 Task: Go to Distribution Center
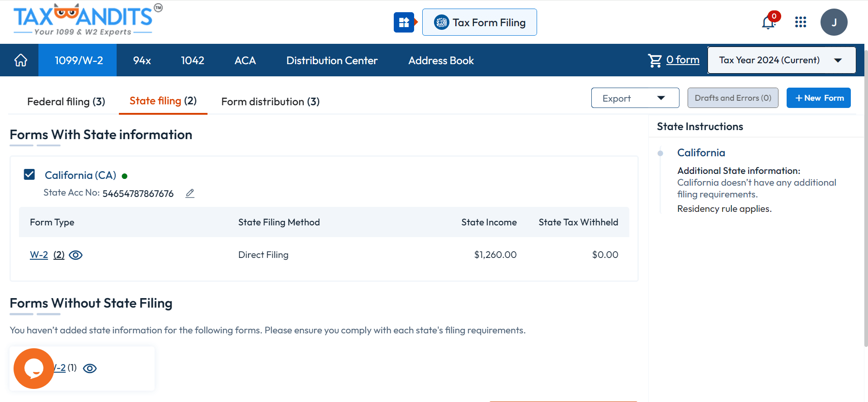click(x=332, y=60)
